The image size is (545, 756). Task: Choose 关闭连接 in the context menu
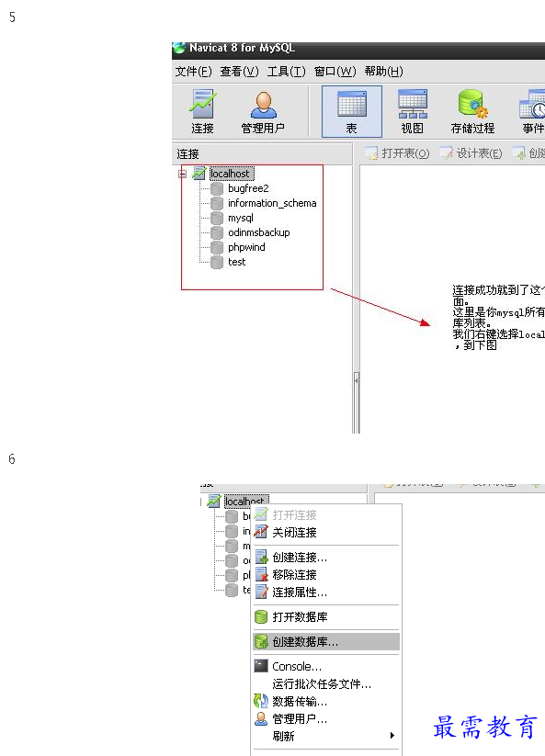point(326,532)
